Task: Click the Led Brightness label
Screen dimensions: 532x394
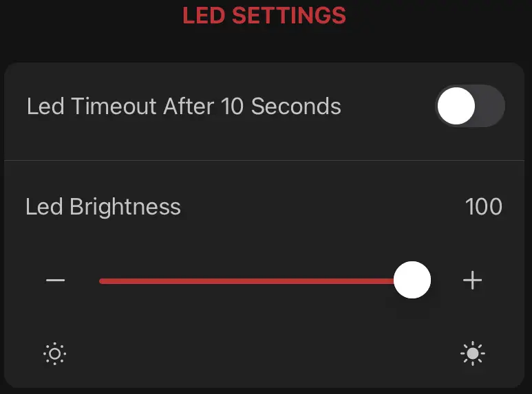Action: [103, 207]
